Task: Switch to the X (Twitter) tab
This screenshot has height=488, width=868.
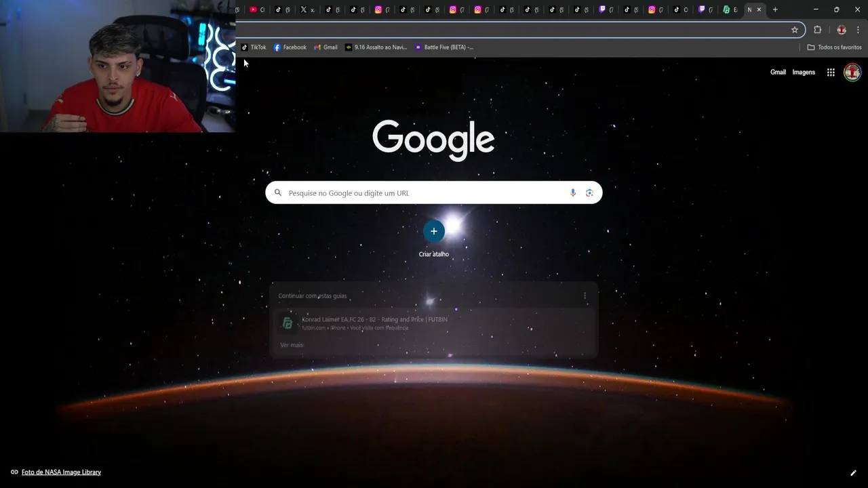Action: (x=307, y=9)
